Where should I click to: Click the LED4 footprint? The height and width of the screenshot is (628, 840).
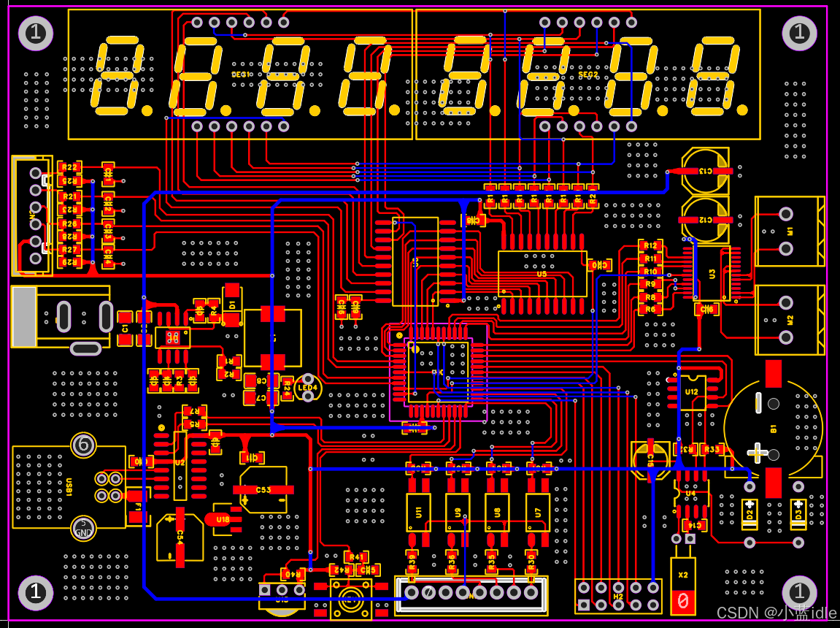click(307, 388)
